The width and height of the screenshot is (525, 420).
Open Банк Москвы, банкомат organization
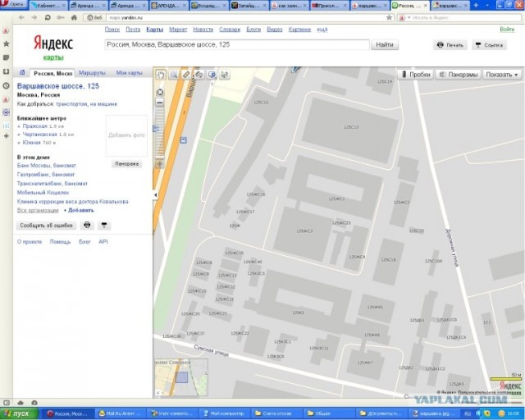click(x=47, y=166)
